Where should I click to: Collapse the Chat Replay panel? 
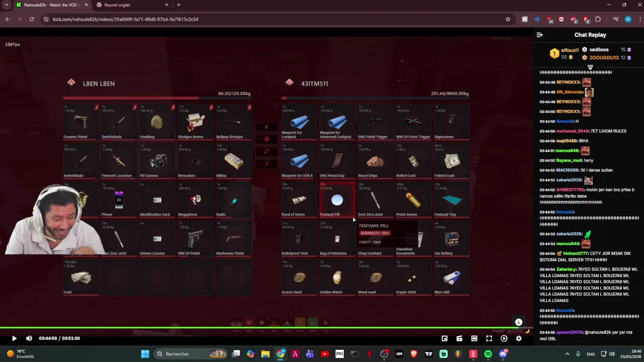539,35
